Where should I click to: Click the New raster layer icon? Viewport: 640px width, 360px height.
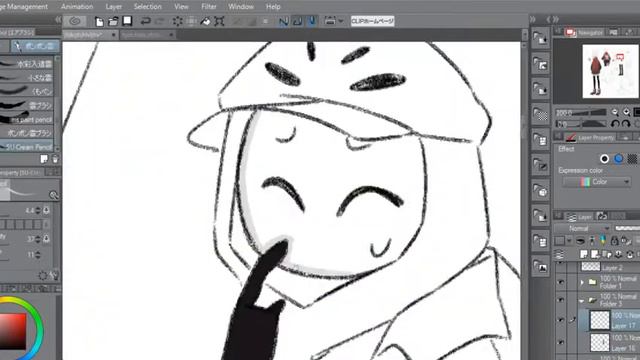pos(584,255)
